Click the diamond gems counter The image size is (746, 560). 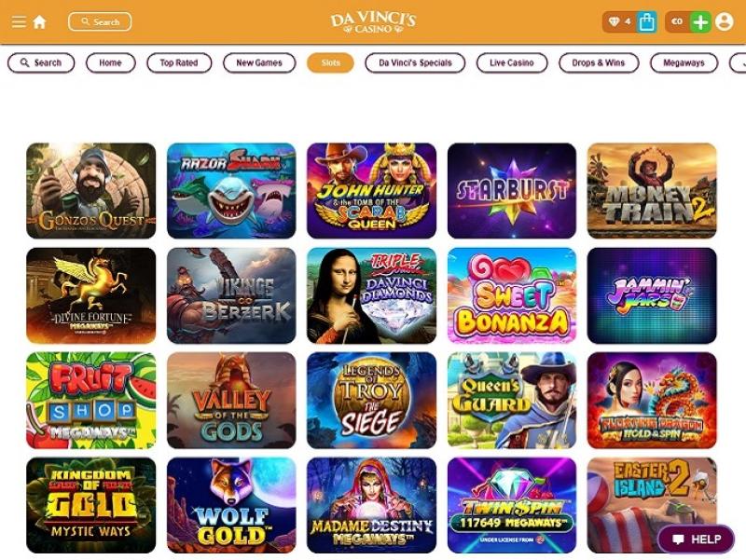[x=619, y=21]
